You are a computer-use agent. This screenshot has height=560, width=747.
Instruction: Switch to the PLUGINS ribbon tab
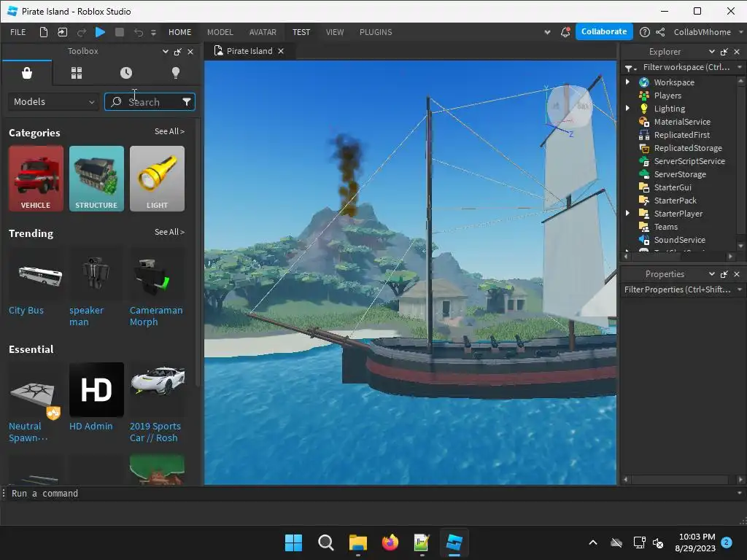point(376,32)
